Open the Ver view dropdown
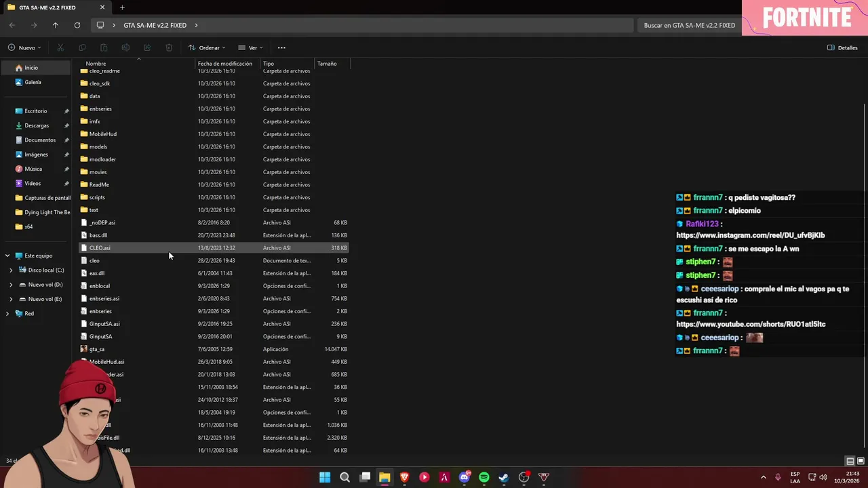868x488 pixels. [x=250, y=47]
